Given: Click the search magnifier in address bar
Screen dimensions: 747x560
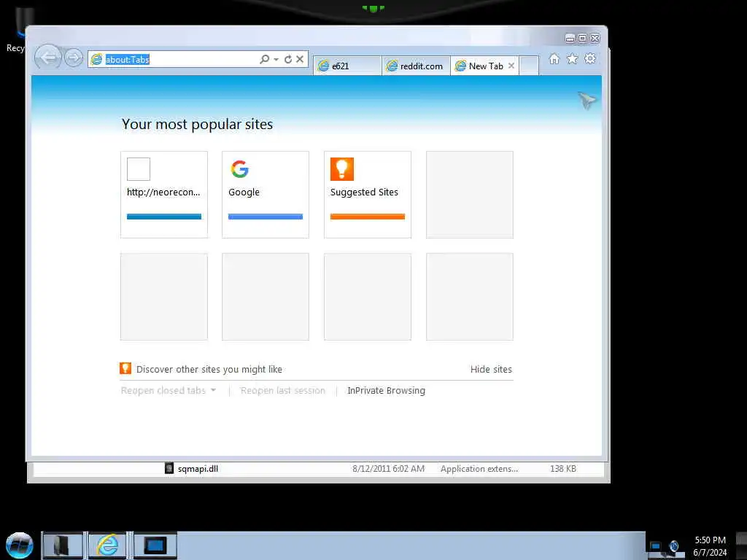Looking at the screenshot, I should [x=264, y=59].
